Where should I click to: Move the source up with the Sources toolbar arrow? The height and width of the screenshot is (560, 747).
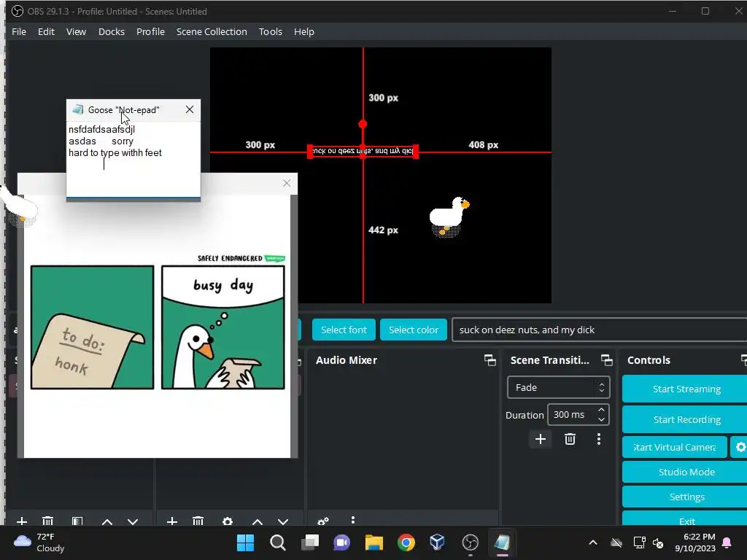tap(258, 521)
